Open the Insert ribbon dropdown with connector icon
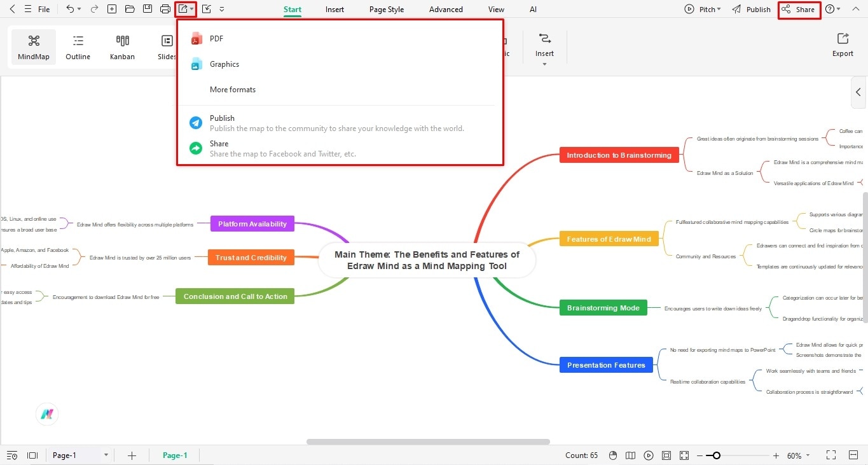 [544, 49]
